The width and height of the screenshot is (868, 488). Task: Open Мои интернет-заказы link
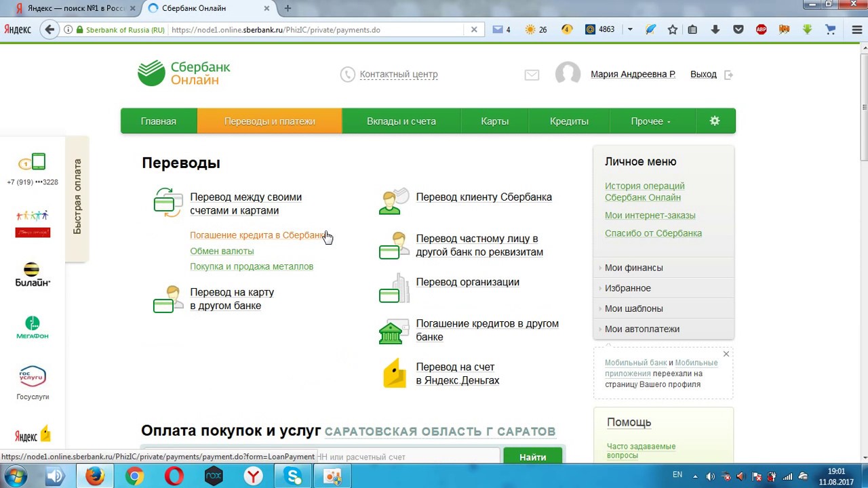click(650, 216)
